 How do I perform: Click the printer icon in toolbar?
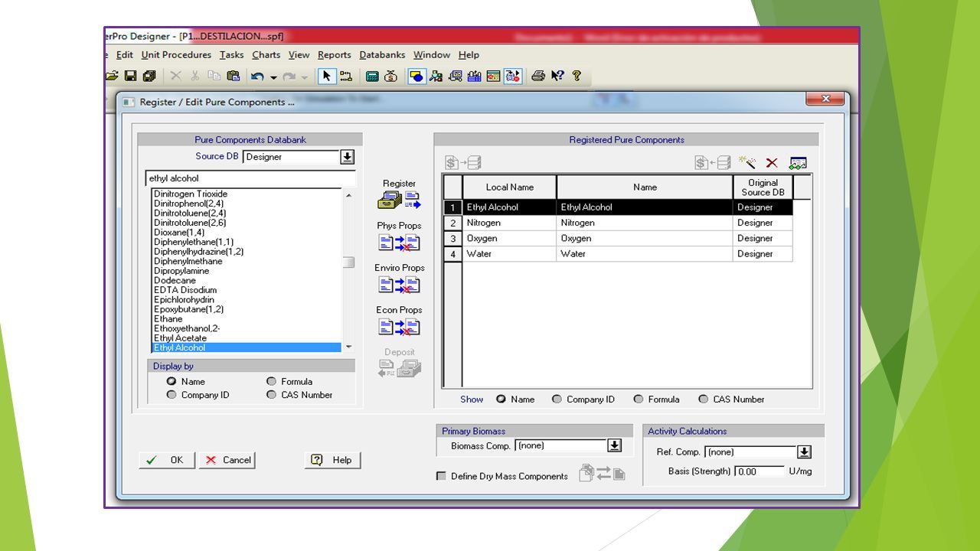tap(538, 76)
